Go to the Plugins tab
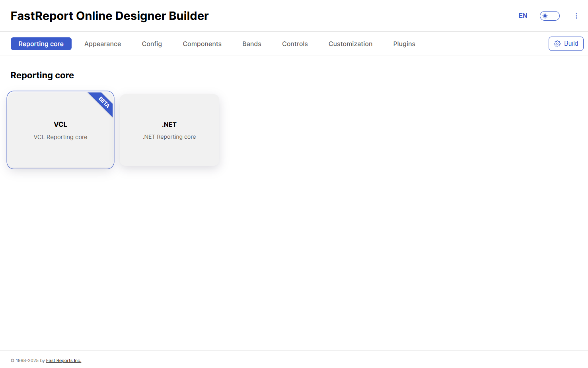The height and width of the screenshot is (368, 588). click(404, 44)
